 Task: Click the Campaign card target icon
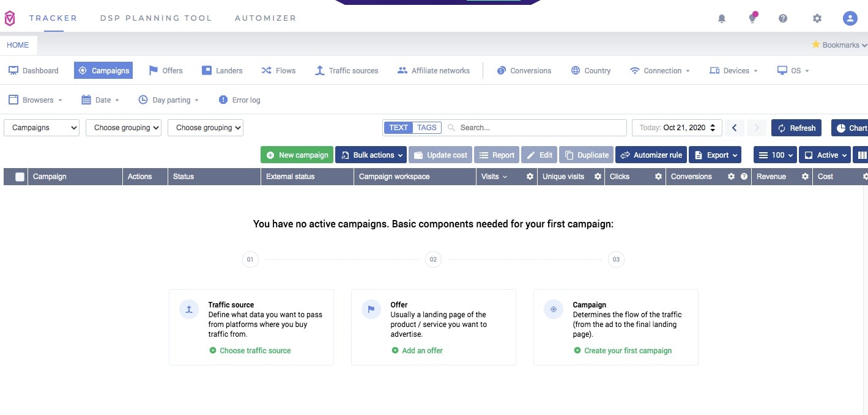554,309
